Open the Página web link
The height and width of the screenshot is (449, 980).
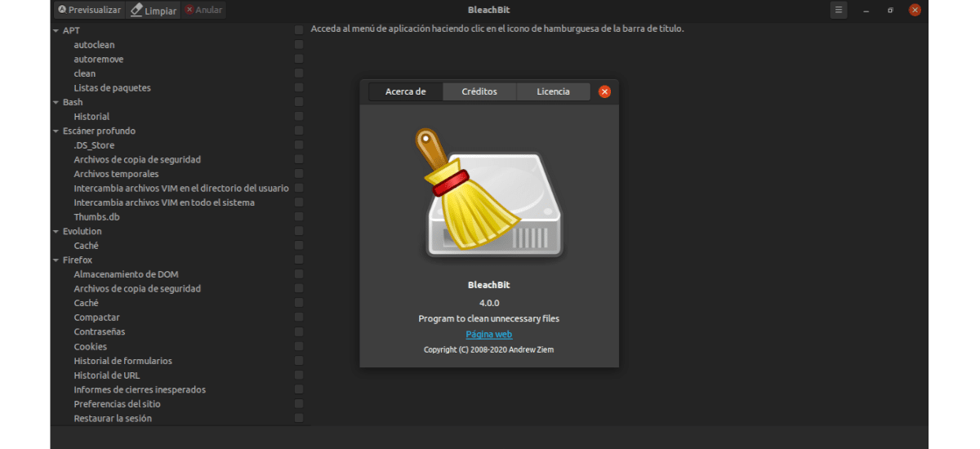488,334
